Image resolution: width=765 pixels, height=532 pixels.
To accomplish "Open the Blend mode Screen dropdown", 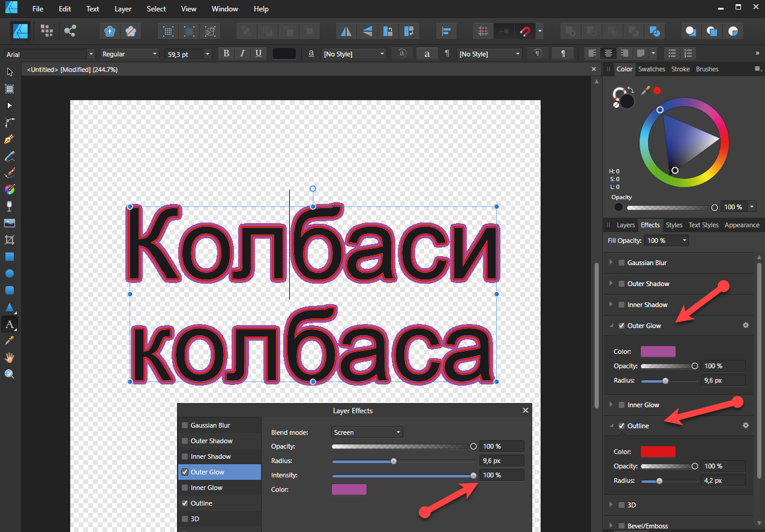I will (x=367, y=432).
